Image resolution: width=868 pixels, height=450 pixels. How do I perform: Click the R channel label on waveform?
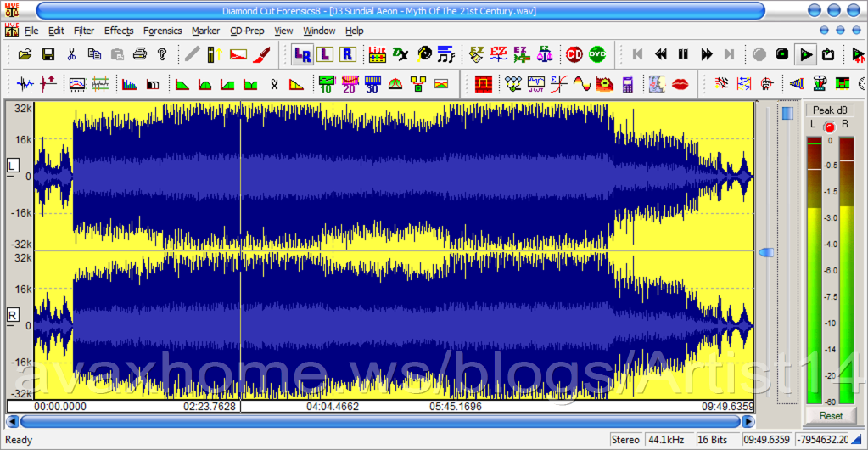(13, 315)
